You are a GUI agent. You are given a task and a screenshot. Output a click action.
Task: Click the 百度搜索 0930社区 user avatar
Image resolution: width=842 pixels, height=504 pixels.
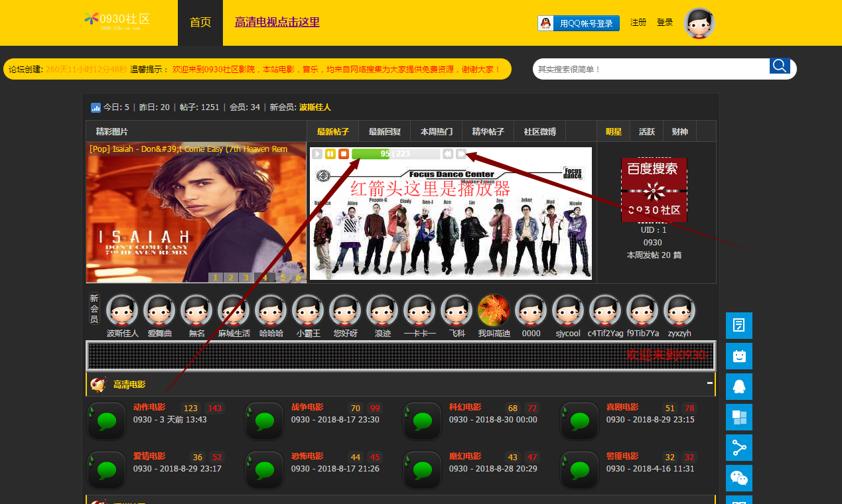point(654,190)
